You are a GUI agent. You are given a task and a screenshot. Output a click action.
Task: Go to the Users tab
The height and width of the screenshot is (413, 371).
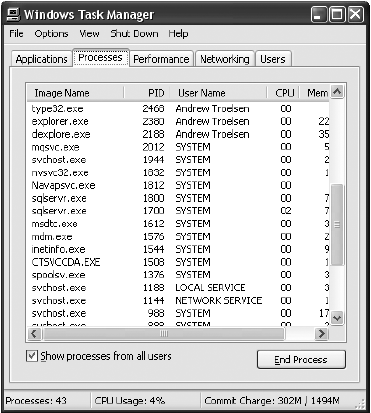[x=273, y=59]
